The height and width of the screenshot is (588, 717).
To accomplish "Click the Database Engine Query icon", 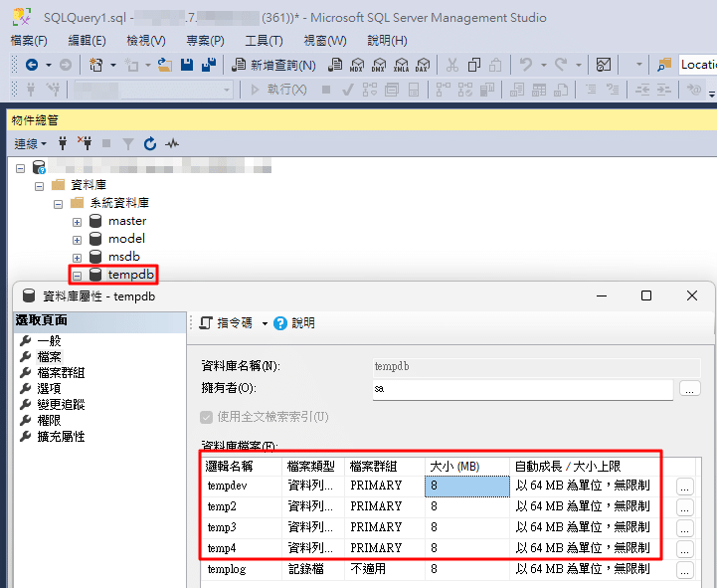I will point(335,65).
